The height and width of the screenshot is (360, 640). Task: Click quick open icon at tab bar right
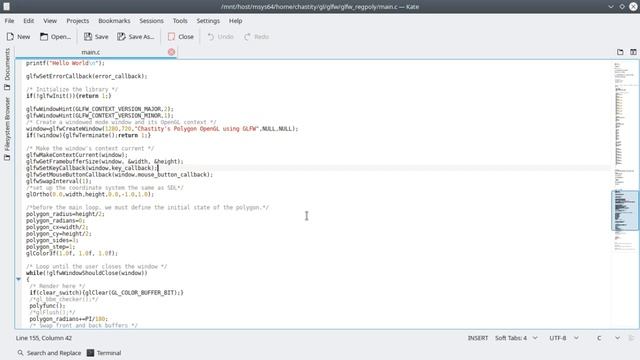click(620, 52)
